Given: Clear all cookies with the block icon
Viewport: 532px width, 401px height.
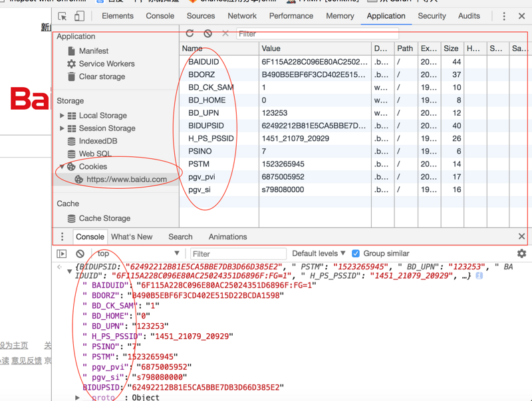Looking at the screenshot, I should click(208, 33).
